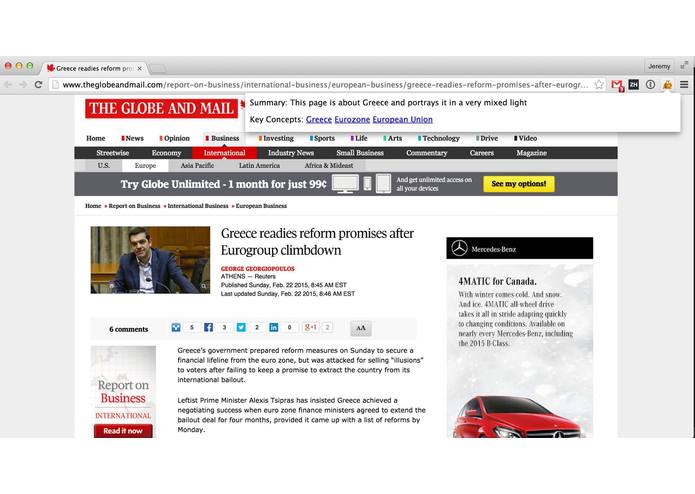Choose Europe region tab
The height and width of the screenshot is (494, 695).
(x=145, y=165)
